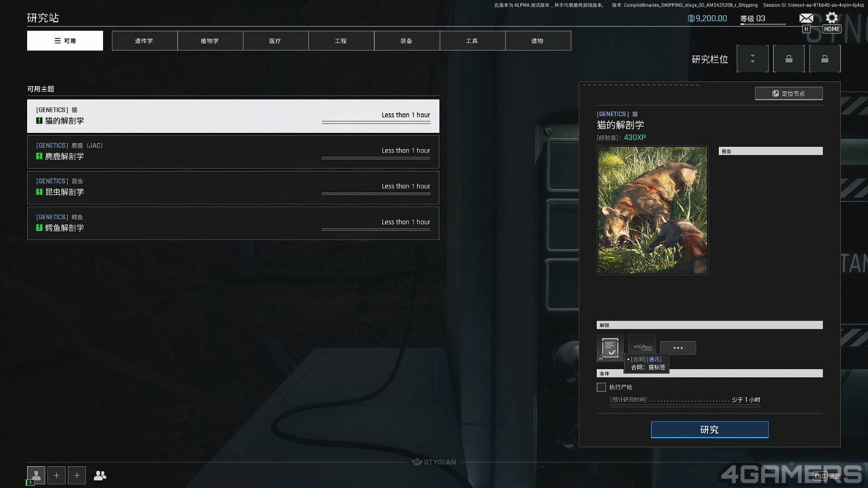Show more unlocks with ellipsis button
Image resolution: width=868 pixels, height=488 pixels.
pos(678,348)
